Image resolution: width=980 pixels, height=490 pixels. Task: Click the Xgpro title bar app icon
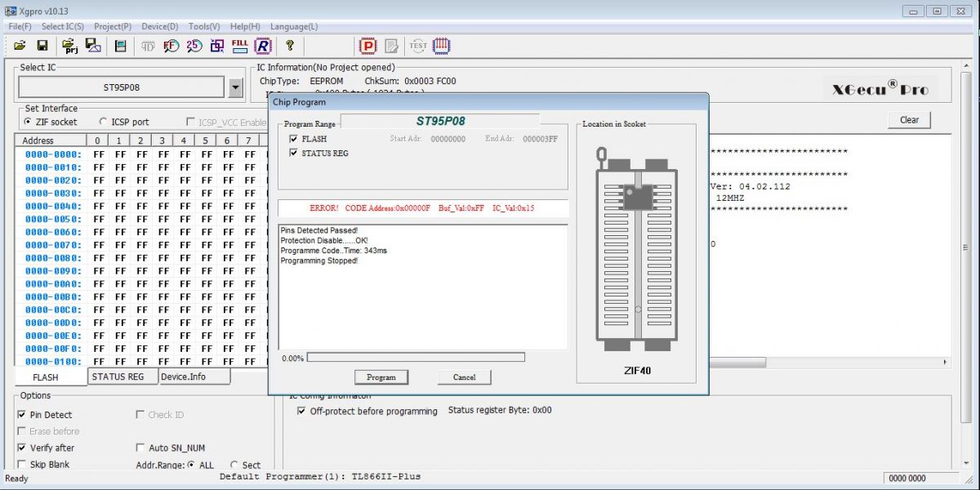pos(10,11)
